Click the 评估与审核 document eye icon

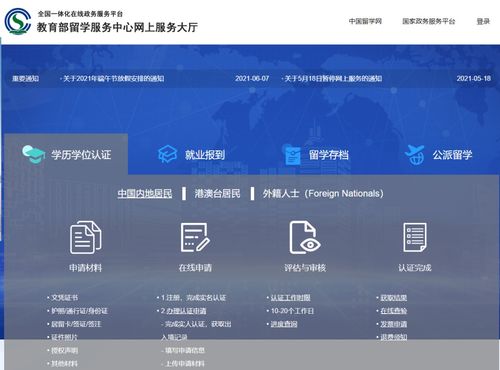tap(305, 237)
